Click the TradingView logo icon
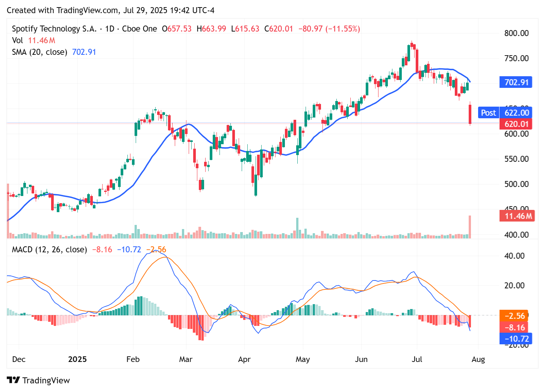 point(14,380)
